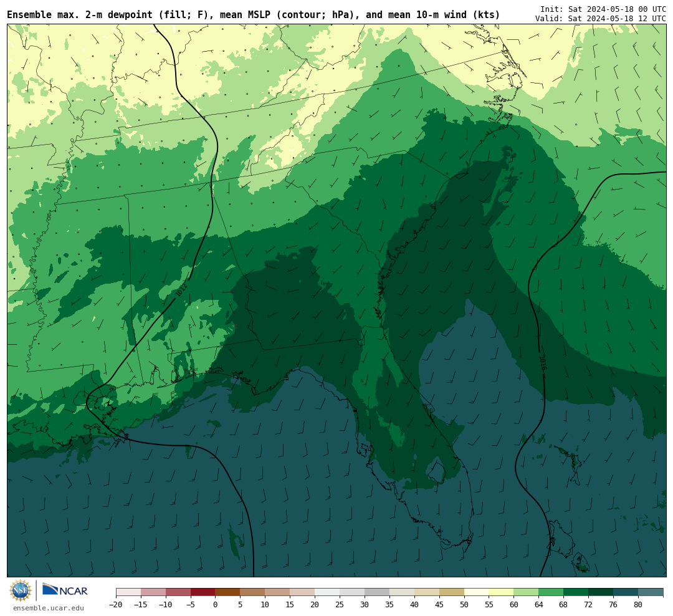Click the NCAR logo
The width and height of the screenshot is (673, 616).
coord(65,590)
